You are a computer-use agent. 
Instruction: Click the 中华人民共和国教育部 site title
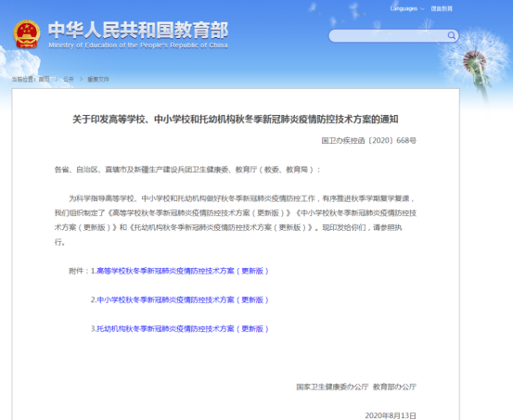(x=138, y=30)
